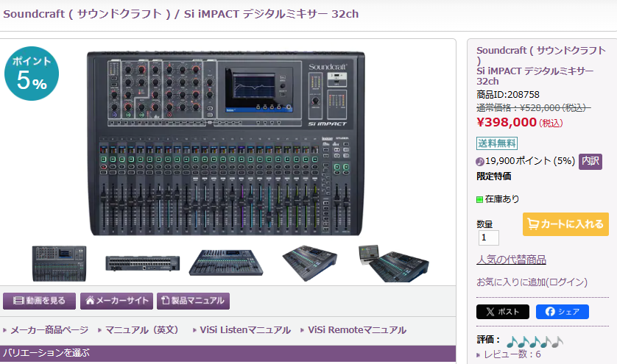Click the ¥398,000 sale price
Image resolution: width=617 pixels, height=364 pixels.
coord(507,122)
